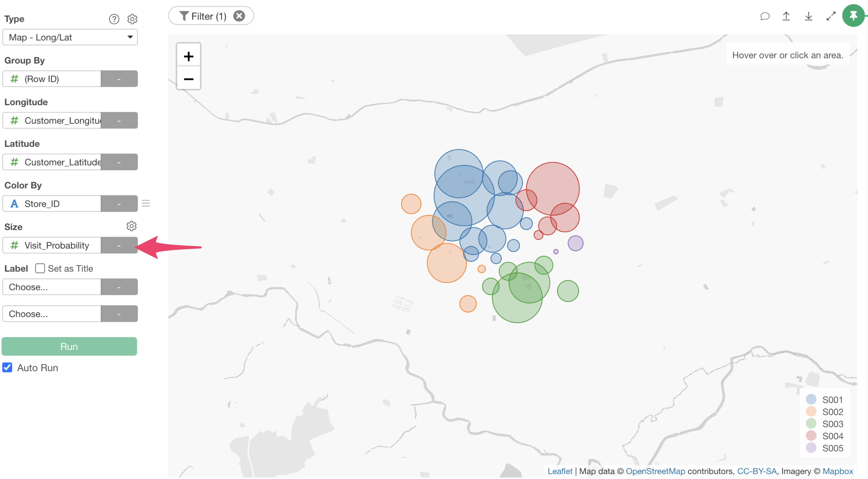Open the Store_ID Color By selector

52,203
